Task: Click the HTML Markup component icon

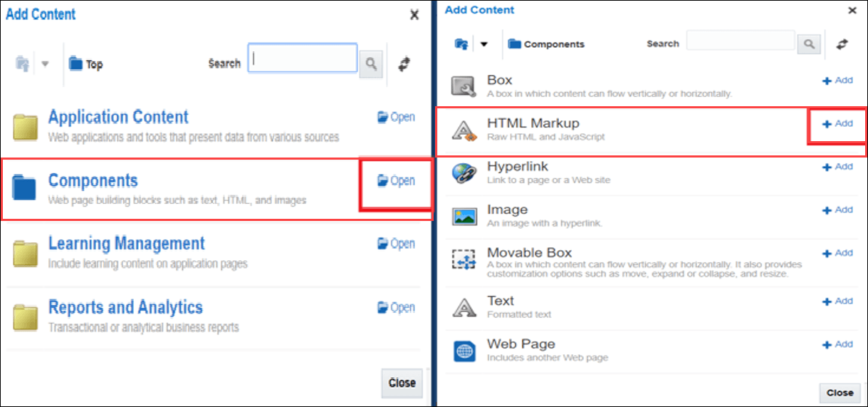Action: (464, 130)
